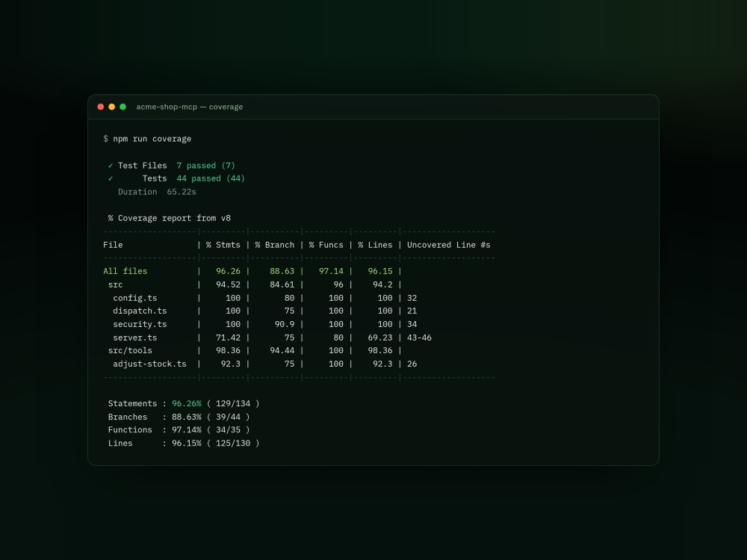
Task: Click the '% Lines' column header
Action: [x=376, y=245]
